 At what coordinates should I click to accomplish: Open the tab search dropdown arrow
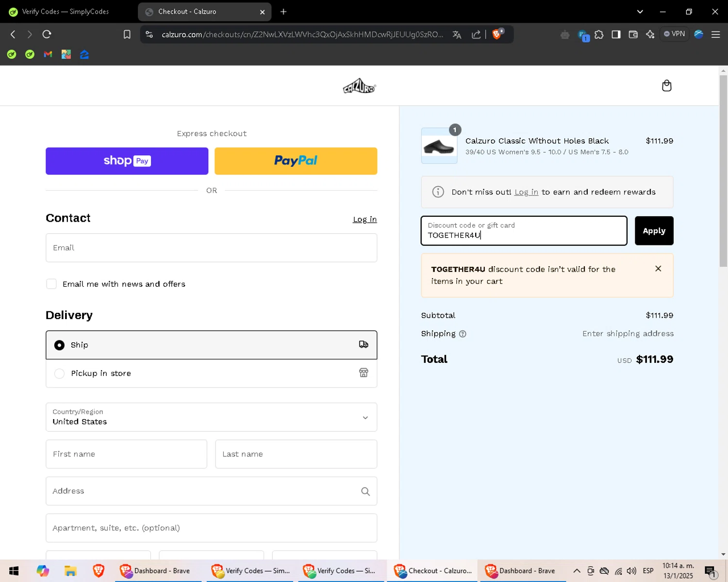[640, 12]
